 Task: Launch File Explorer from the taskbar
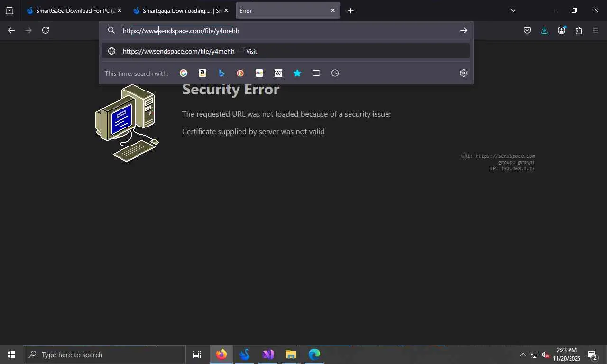coord(291,355)
